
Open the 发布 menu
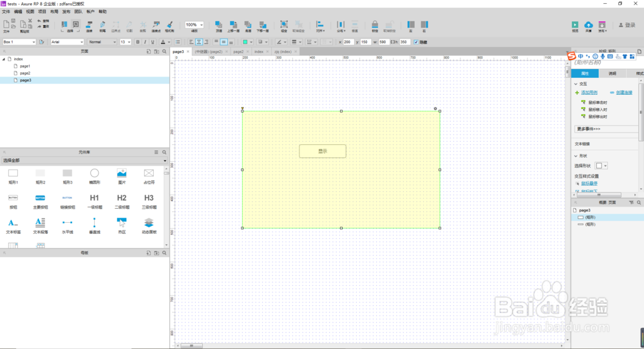click(x=66, y=12)
